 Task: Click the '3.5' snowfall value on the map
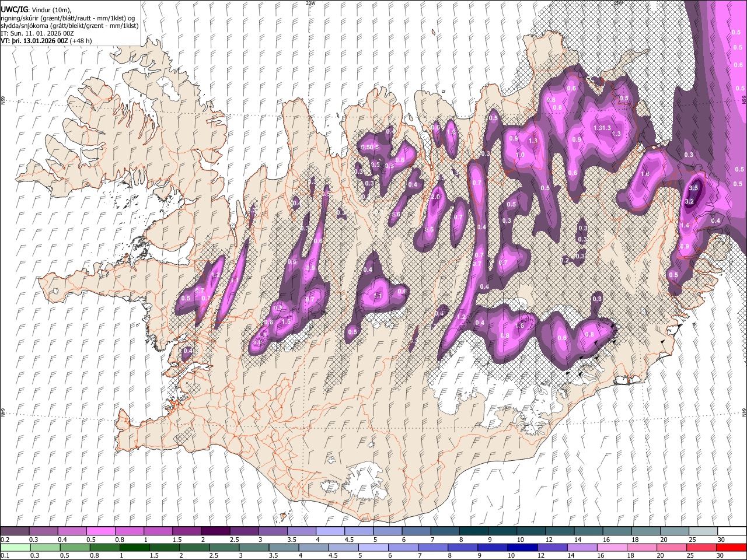(x=693, y=188)
